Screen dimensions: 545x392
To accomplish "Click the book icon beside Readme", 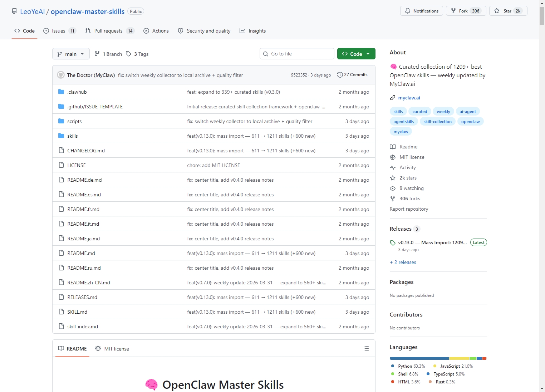I will [x=393, y=147].
